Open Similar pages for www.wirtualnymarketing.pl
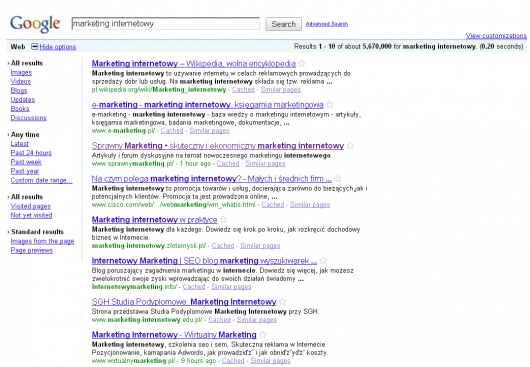The width and height of the screenshot is (530, 367). pos(270,361)
